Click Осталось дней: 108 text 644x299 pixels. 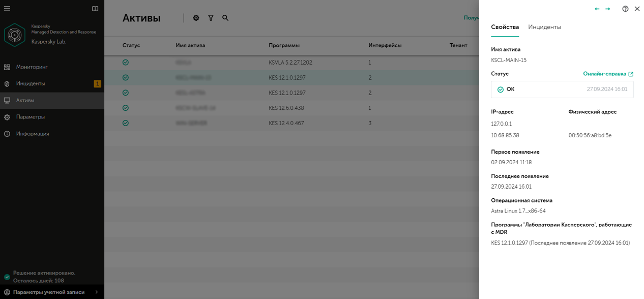[39, 281]
